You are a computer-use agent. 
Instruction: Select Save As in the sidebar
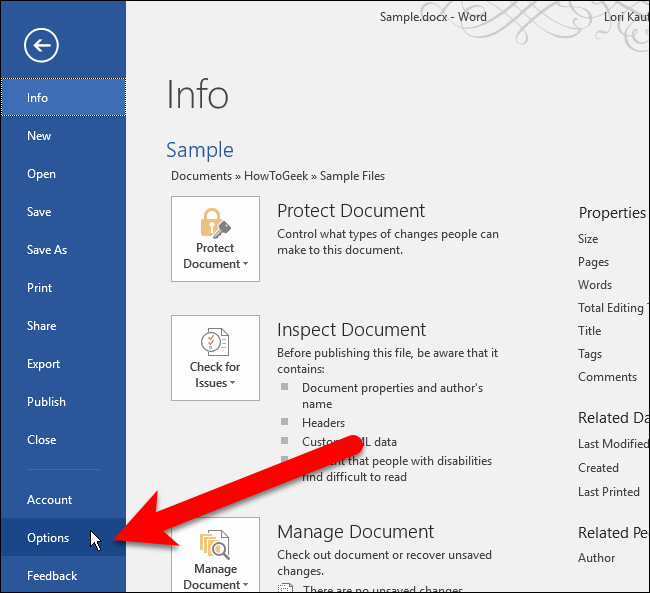click(x=63, y=250)
